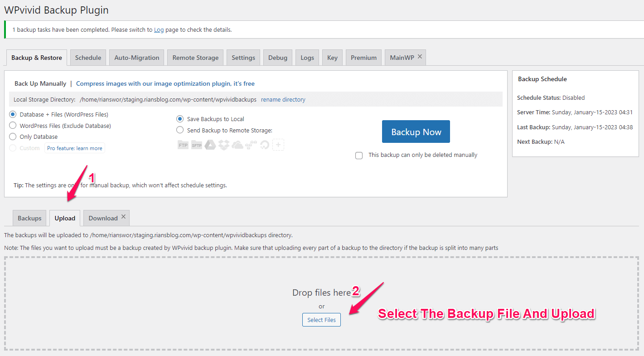
Task: Choose Save Backups to Local
Action: 180,119
